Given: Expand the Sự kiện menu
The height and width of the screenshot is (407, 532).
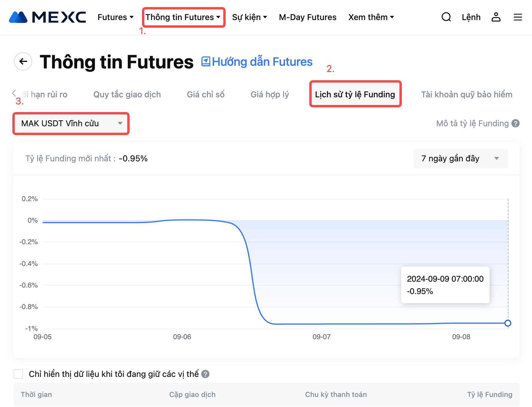Looking at the screenshot, I should tap(249, 17).
